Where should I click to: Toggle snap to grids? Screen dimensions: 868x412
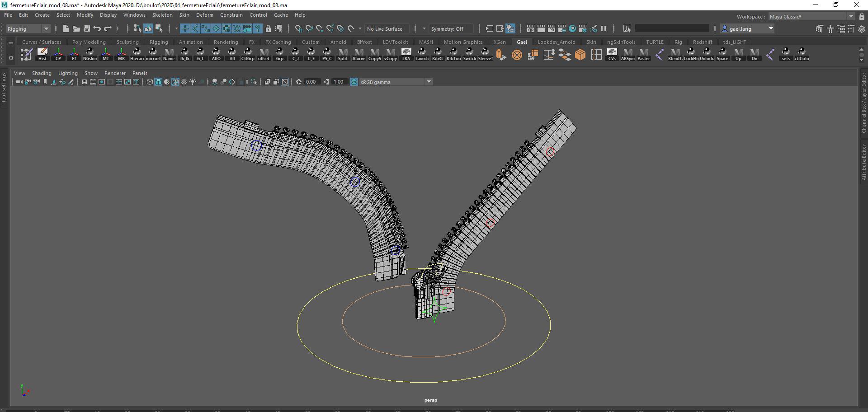click(298, 28)
